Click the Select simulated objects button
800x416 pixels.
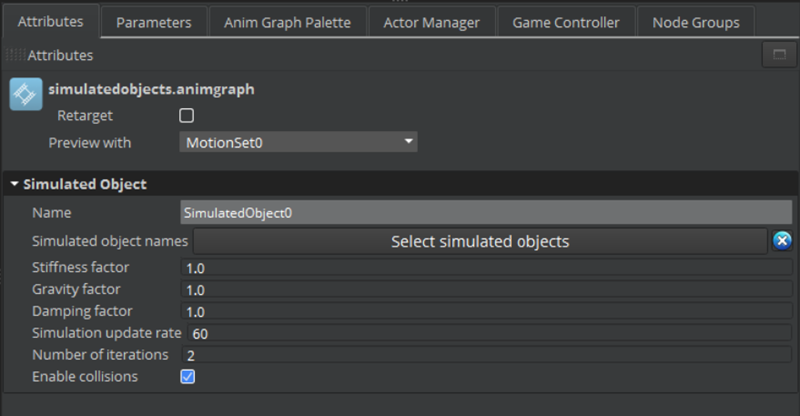pyautogui.click(x=480, y=241)
